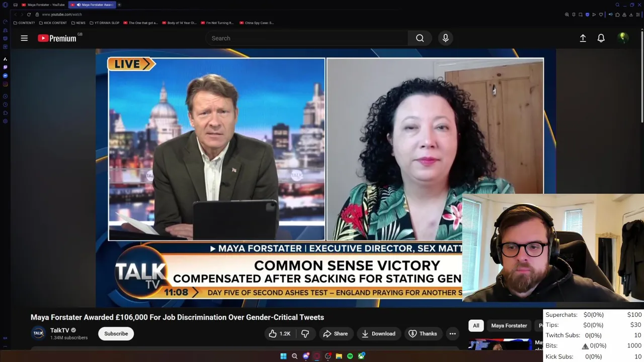Open the YouTube account avatar menu
This screenshot has height=362, width=644.
point(623,38)
